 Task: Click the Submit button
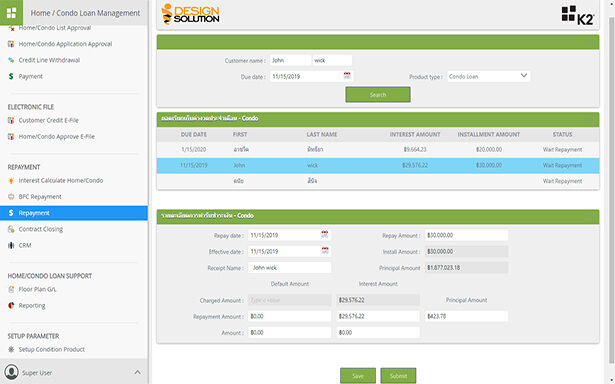point(398,375)
